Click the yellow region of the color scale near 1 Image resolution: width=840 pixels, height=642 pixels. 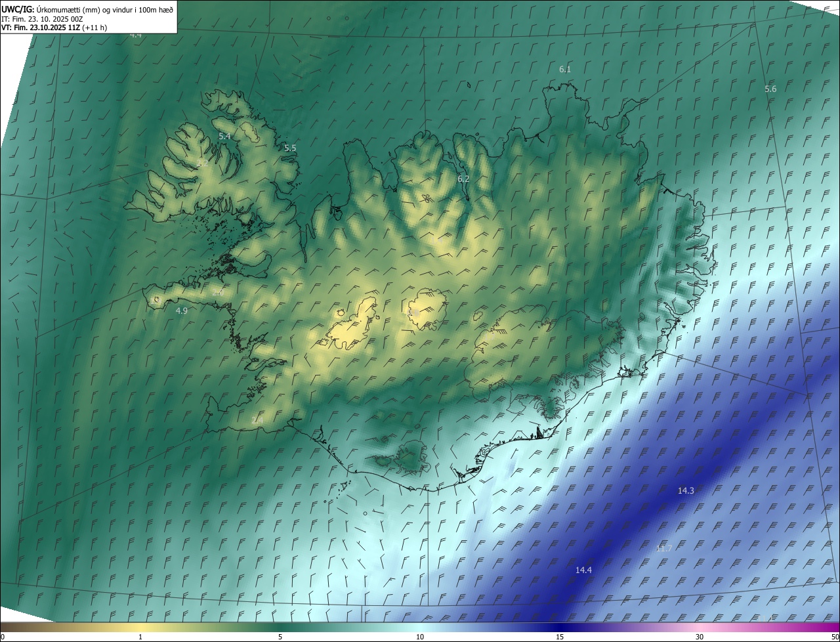(x=141, y=627)
